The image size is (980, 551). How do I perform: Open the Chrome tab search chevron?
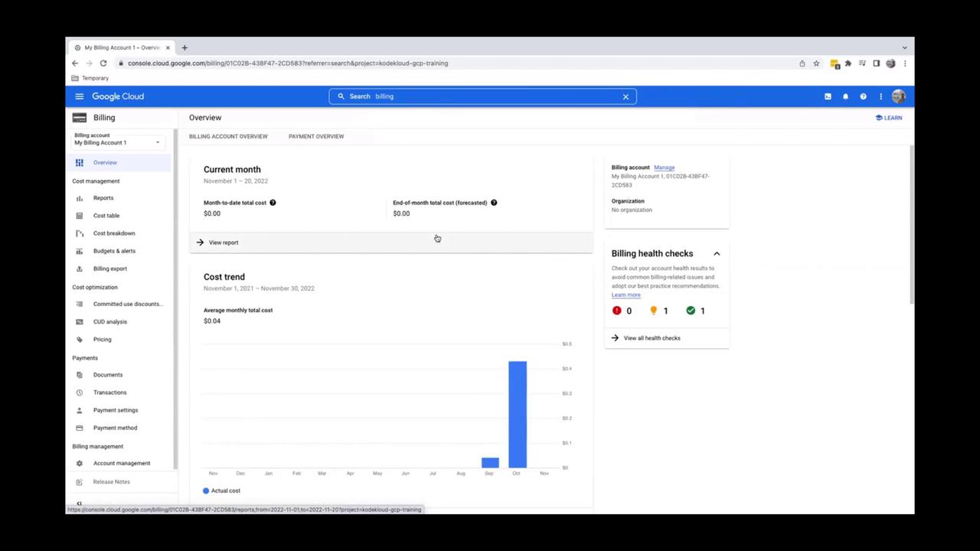[x=904, y=47]
